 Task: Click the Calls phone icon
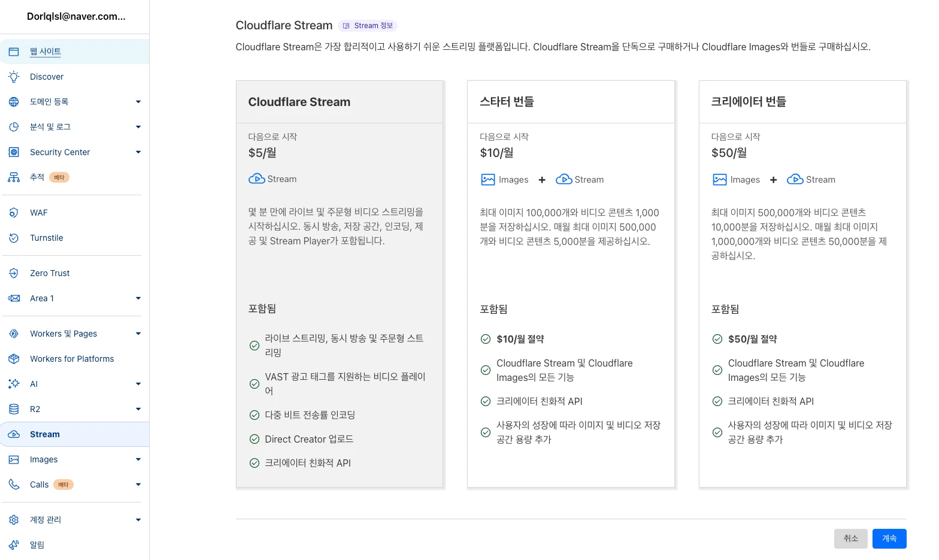[14, 485]
